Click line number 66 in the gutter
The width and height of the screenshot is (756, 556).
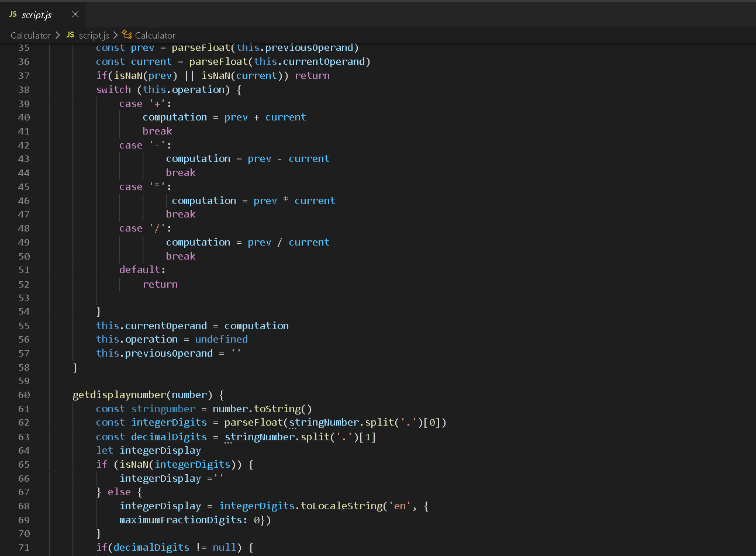point(24,478)
